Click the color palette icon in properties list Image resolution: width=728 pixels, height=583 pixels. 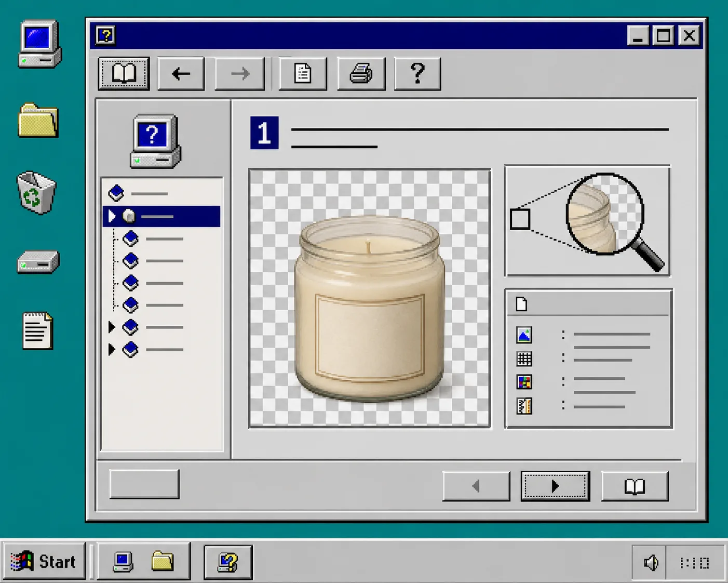pyautogui.click(x=524, y=382)
